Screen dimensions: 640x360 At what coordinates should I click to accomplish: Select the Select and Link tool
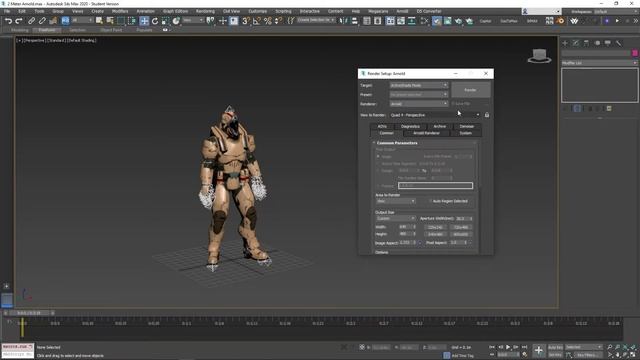pos(31,21)
